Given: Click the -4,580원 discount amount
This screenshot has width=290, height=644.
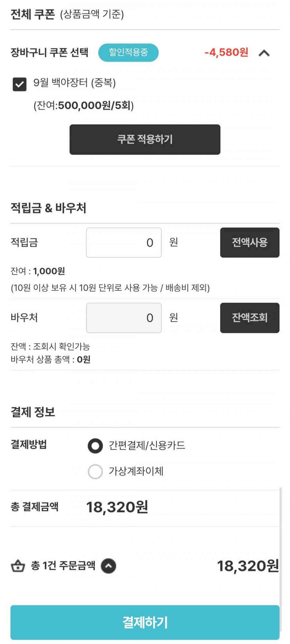Looking at the screenshot, I should pyautogui.click(x=226, y=52).
